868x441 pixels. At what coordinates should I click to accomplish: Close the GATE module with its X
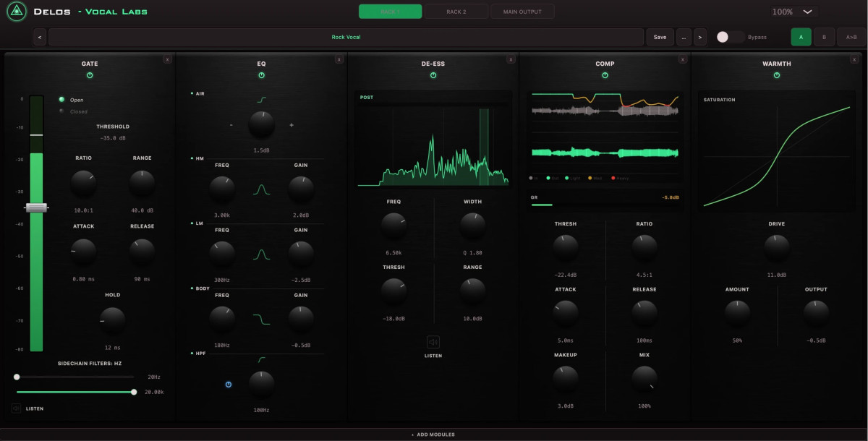click(167, 59)
